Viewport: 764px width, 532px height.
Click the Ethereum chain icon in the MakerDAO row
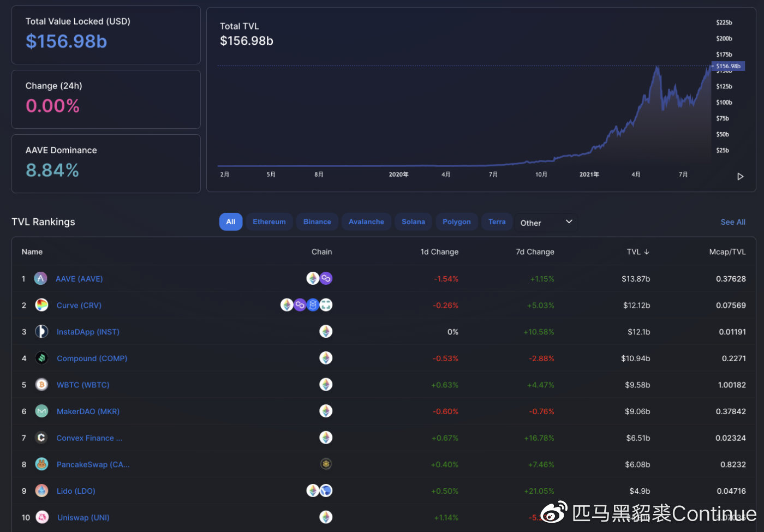(326, 411)
